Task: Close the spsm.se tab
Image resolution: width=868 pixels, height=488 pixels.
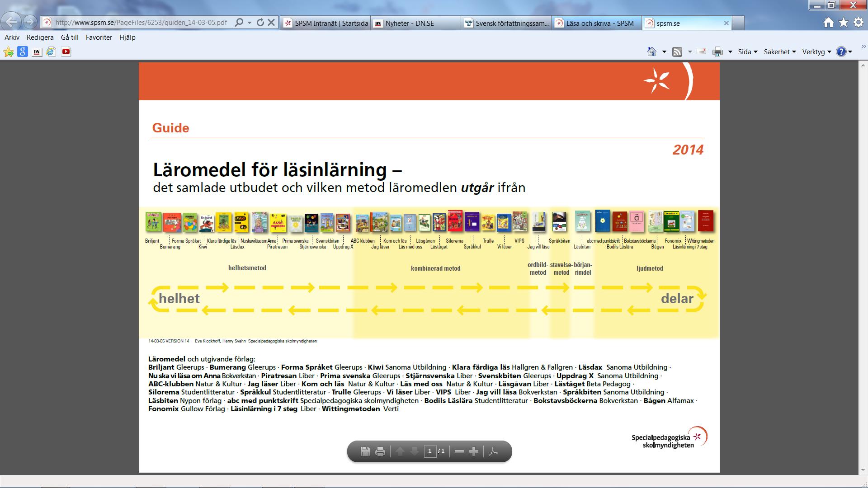Action: (x=726, y=23)
